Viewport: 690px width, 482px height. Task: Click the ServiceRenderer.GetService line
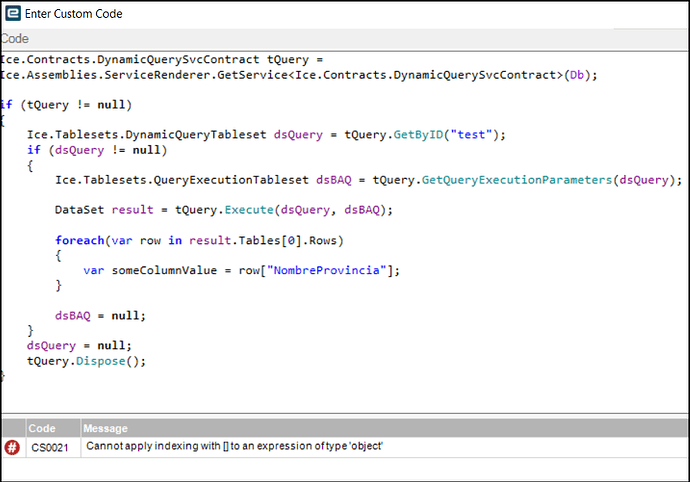(x=299, y=75)
